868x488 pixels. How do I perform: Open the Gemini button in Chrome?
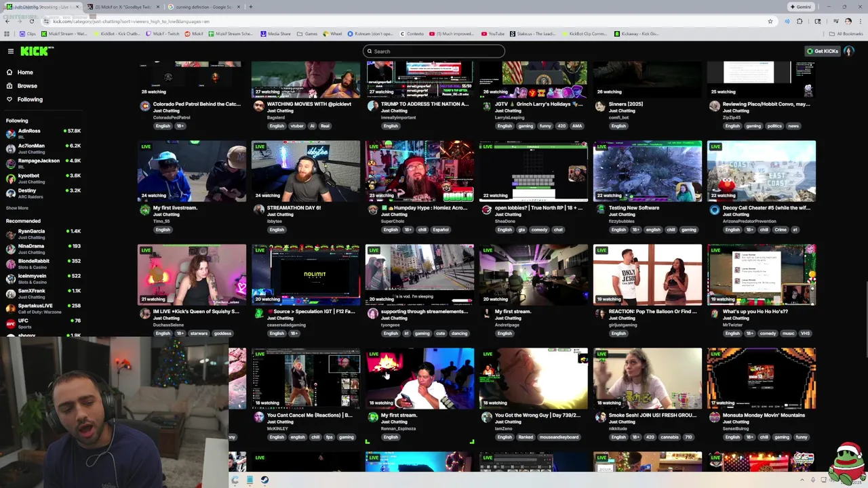800,7
